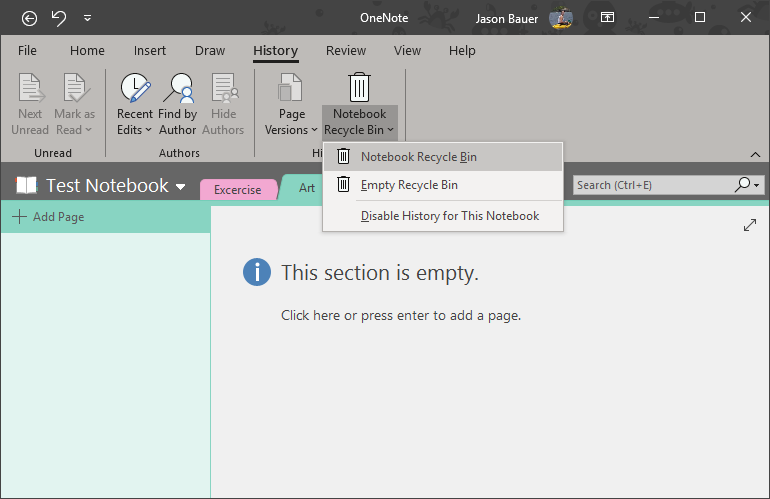The height and width of the screenshot is (499, 770).
Task: Expand Mark as Read dropdown arrow
Action: pos(88,130)
